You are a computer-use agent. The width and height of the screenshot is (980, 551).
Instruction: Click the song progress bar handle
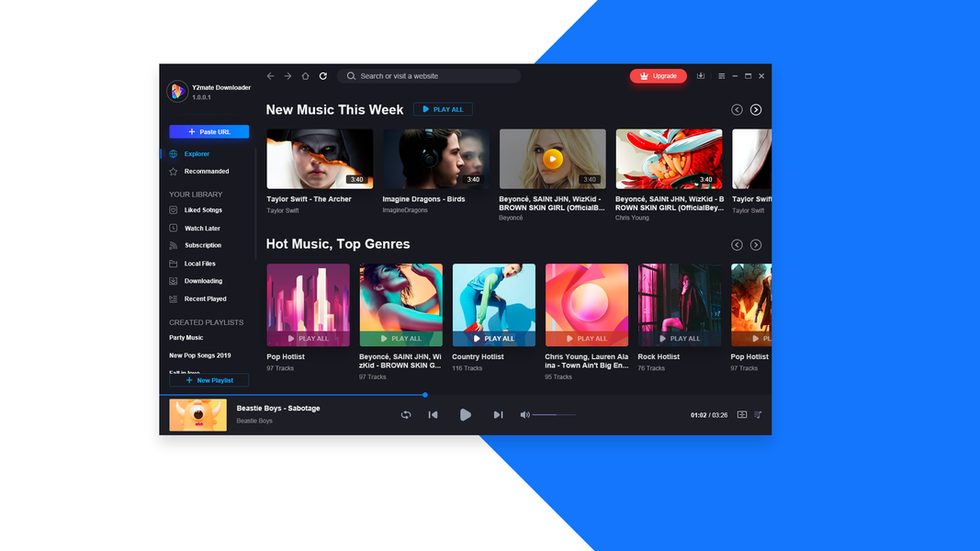(x=425, y=395)
